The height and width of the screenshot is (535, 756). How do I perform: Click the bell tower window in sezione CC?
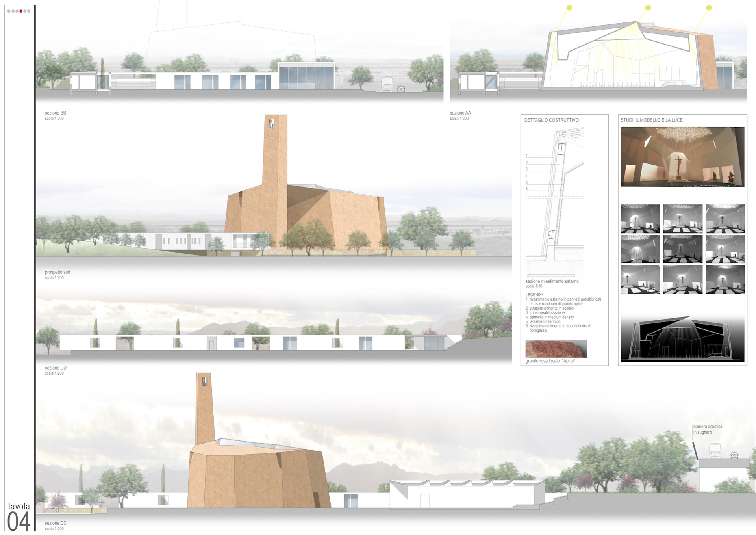pyautogui.click(x=205, y=381)
